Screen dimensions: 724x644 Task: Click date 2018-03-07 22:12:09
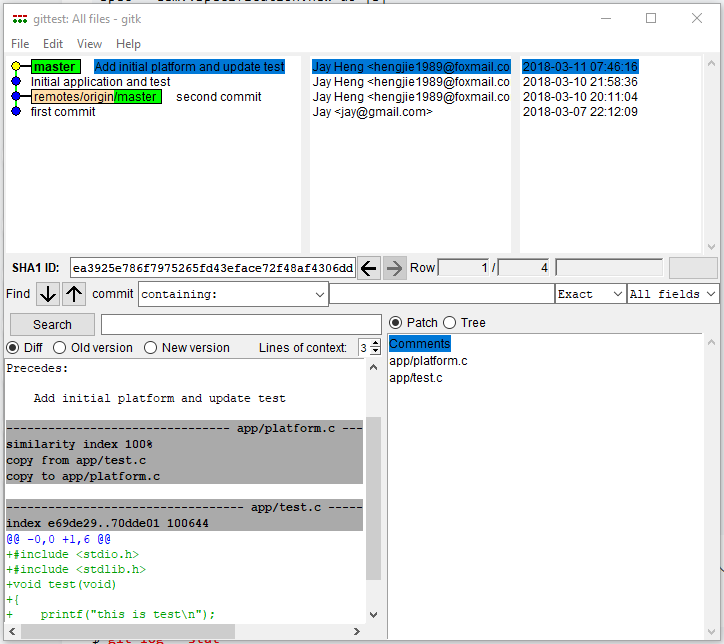pos(580,112)
